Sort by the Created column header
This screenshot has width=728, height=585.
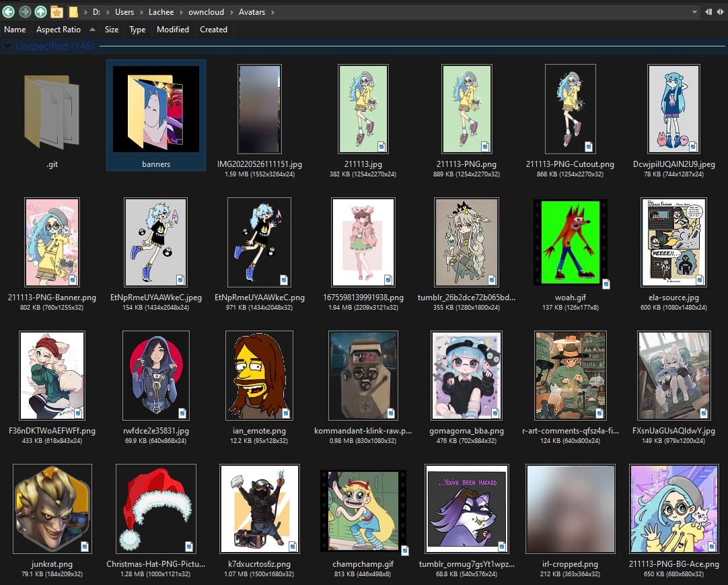point(213,29)
